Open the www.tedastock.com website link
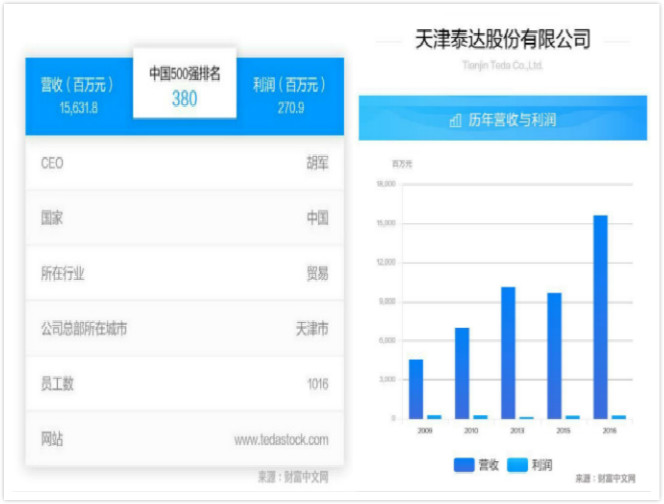 (281, 439)
